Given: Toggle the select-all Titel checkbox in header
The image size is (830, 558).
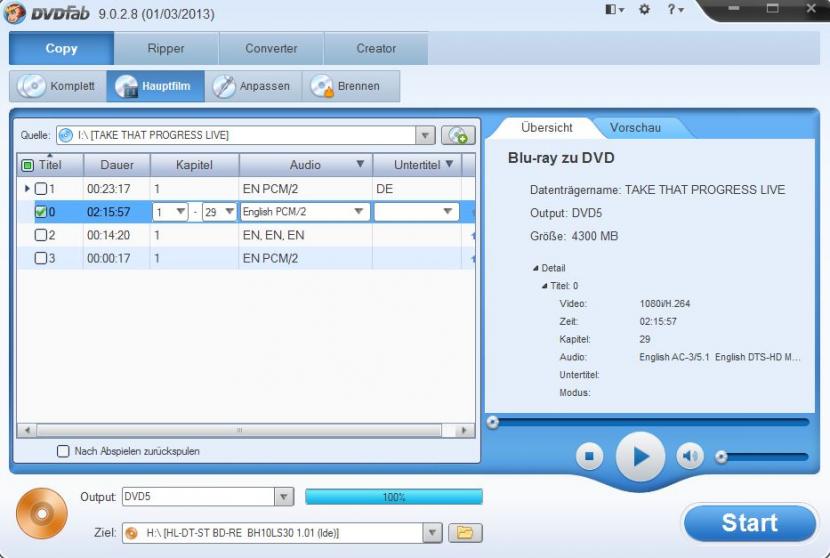Looking at the screenshot, I should coord(28,166).
